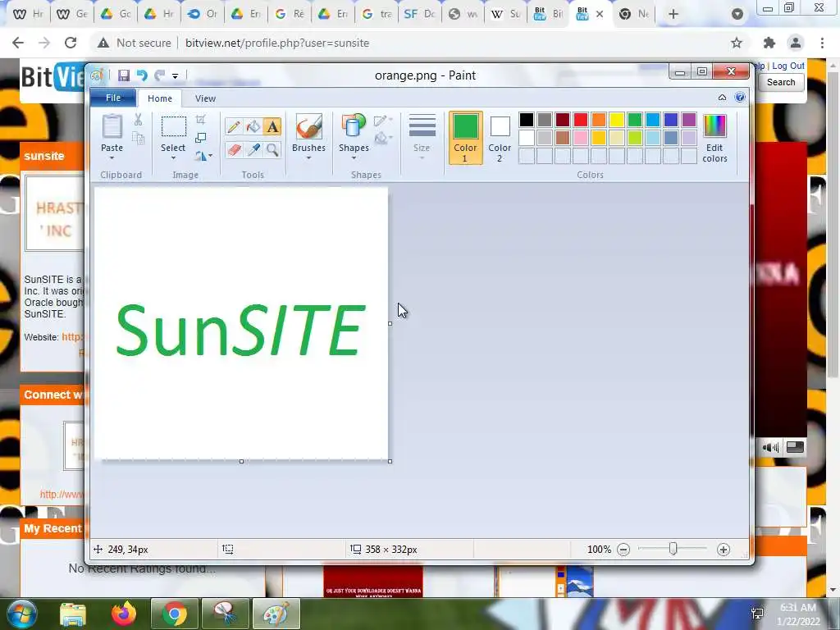Click Chrome back arrow
The image size is (840, 630).
click(18, 43)
